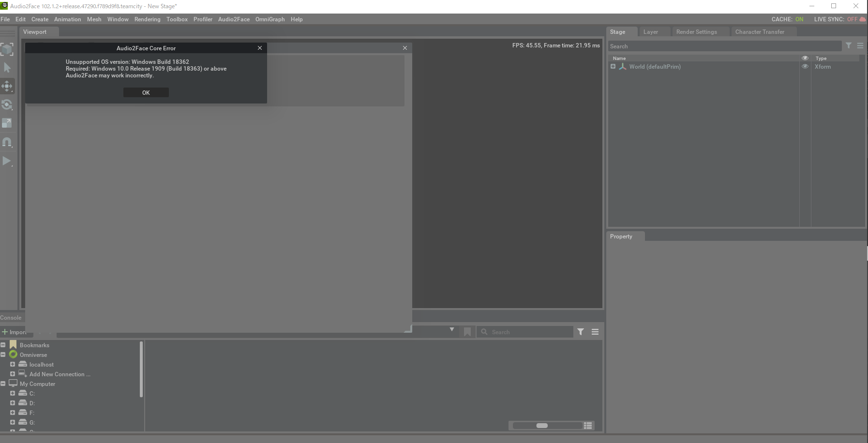Expand the C: drive node
Viewport: 868px width, 443px height.
point(13,393)
